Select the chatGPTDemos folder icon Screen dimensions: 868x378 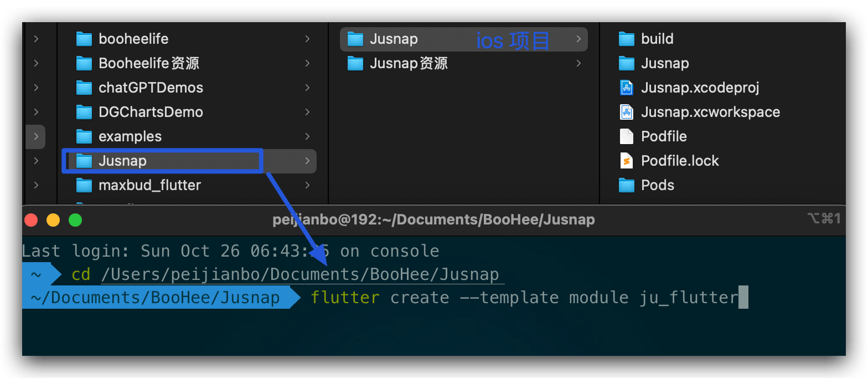[x=84, y=88]
